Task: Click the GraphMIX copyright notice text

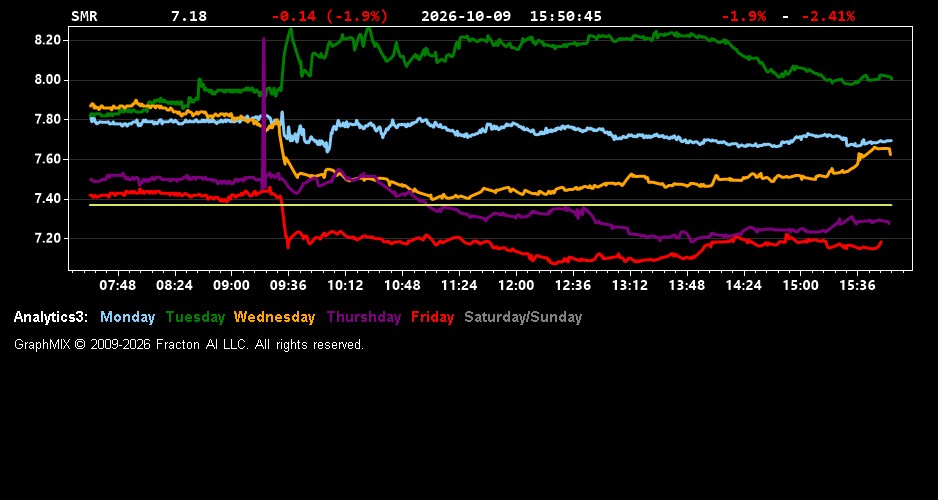Action: 189,344
